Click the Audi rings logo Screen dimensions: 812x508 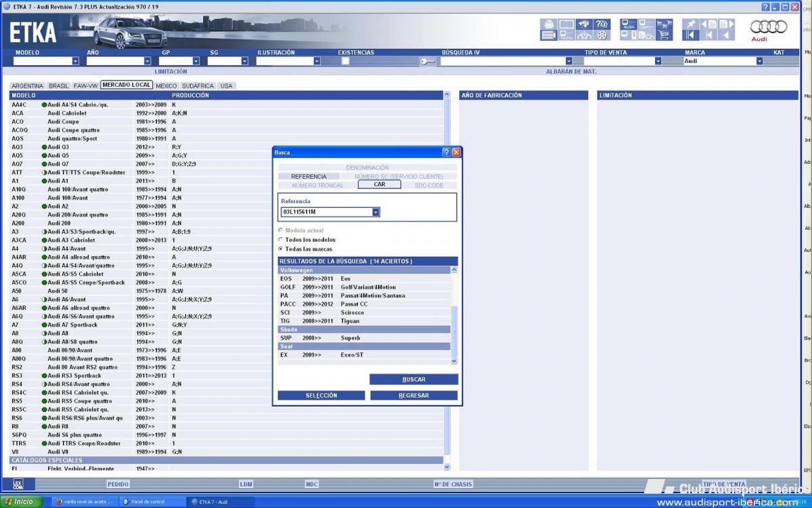pos(769,27)
